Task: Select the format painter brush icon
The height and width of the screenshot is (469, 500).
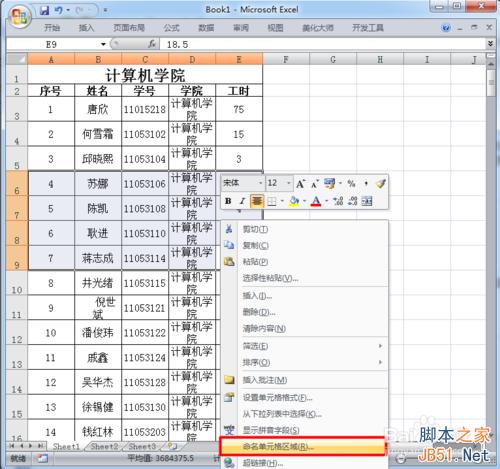Action: [381, 183]
